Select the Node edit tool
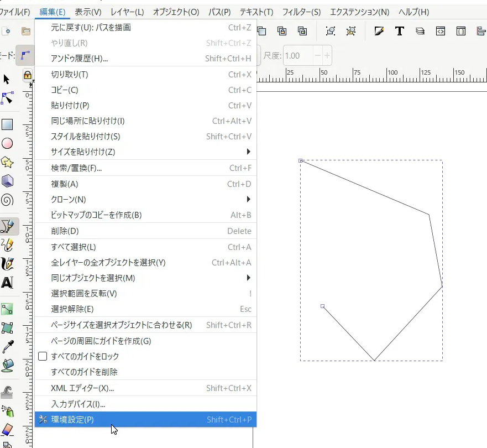 click(7, 98)
